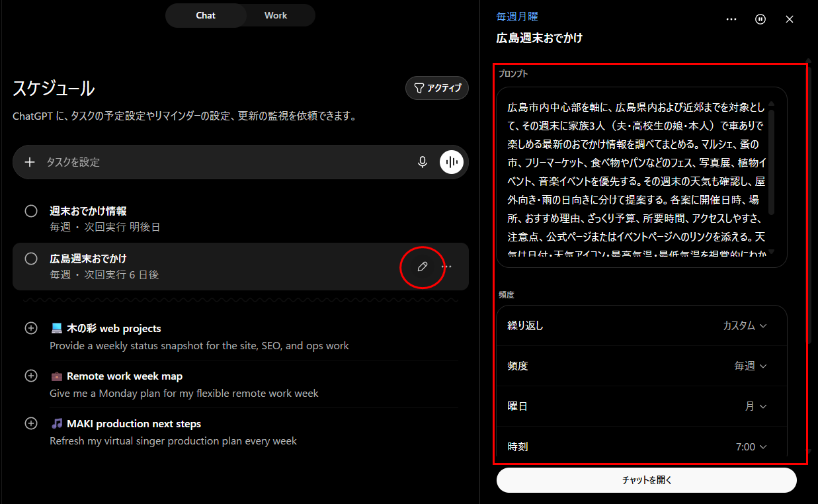This screenshot has height=504, width=818.
Task: Switch to the Chat tab
Action: click(206, 15)
